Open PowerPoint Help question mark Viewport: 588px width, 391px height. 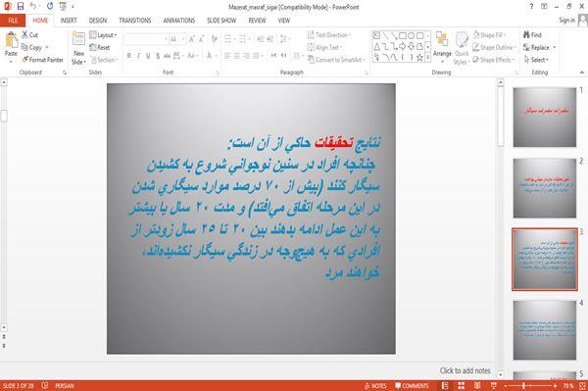(531, 7)
